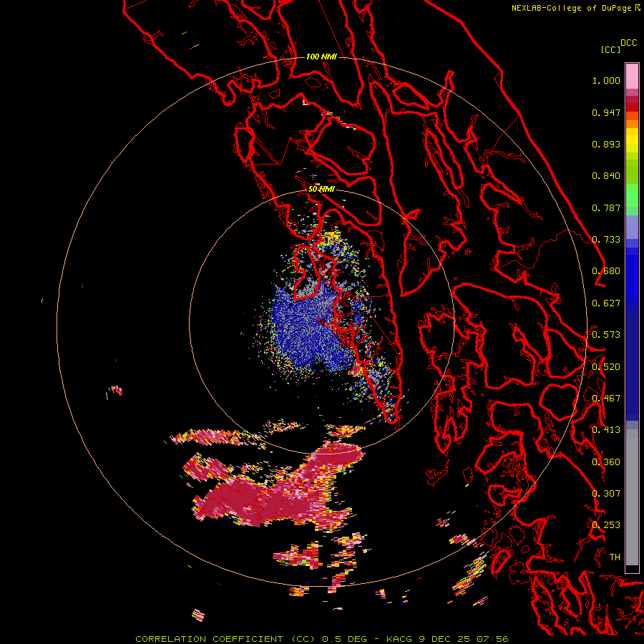Viewport: 644px width, 644px height.
Task: Click the 0.307 legend value
Action: 606,494
